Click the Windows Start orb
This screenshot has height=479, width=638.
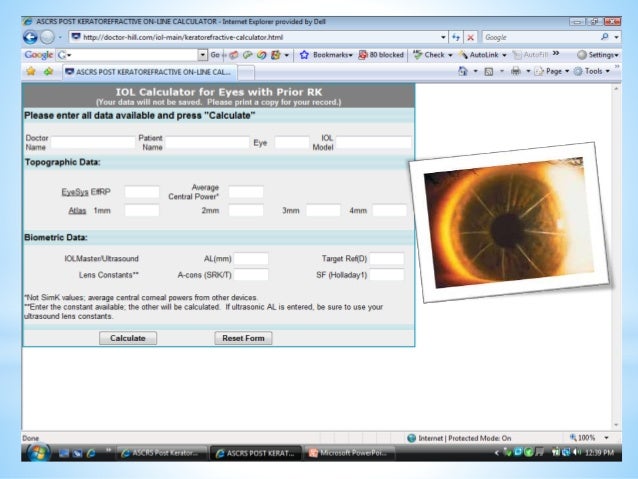(x=38, y=453)
